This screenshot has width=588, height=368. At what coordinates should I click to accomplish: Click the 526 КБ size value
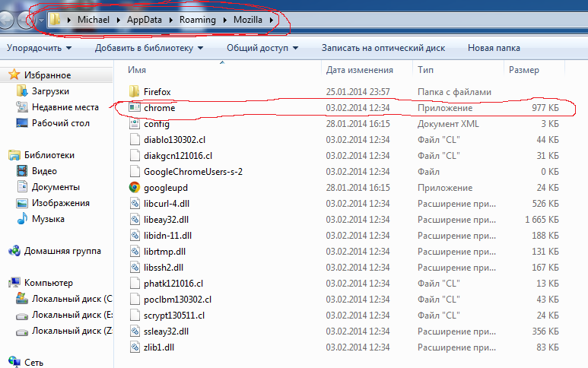click(545, 204)
